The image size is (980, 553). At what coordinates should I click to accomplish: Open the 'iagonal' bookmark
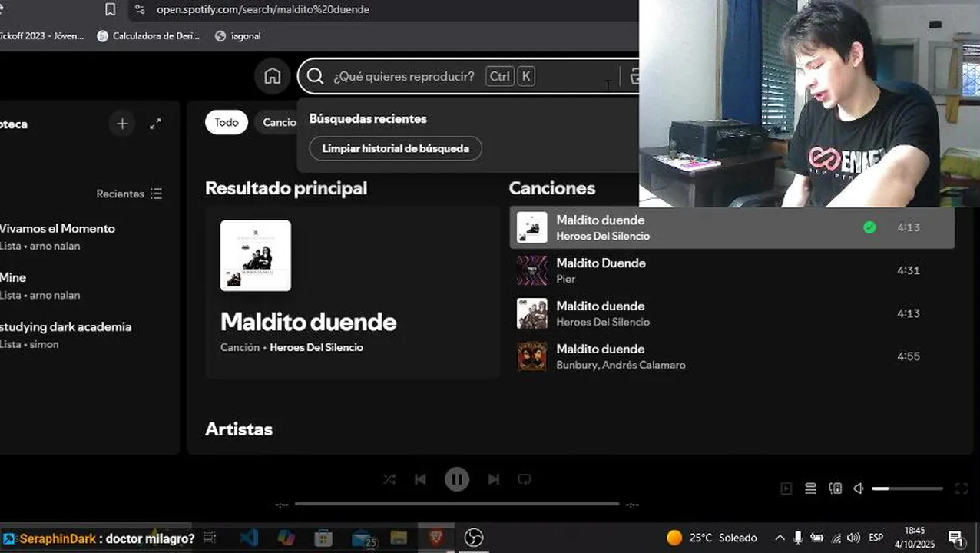click(238, 35)
